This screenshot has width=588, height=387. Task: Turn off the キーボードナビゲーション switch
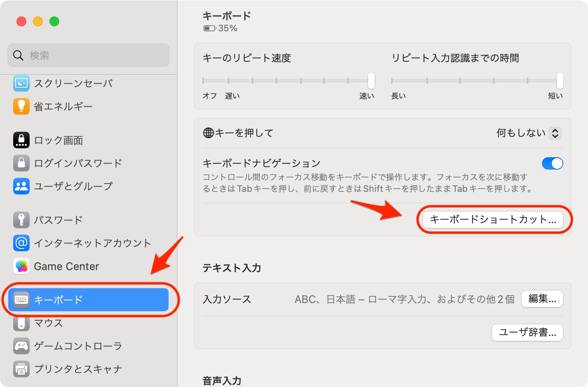click(x=552, y=163)
